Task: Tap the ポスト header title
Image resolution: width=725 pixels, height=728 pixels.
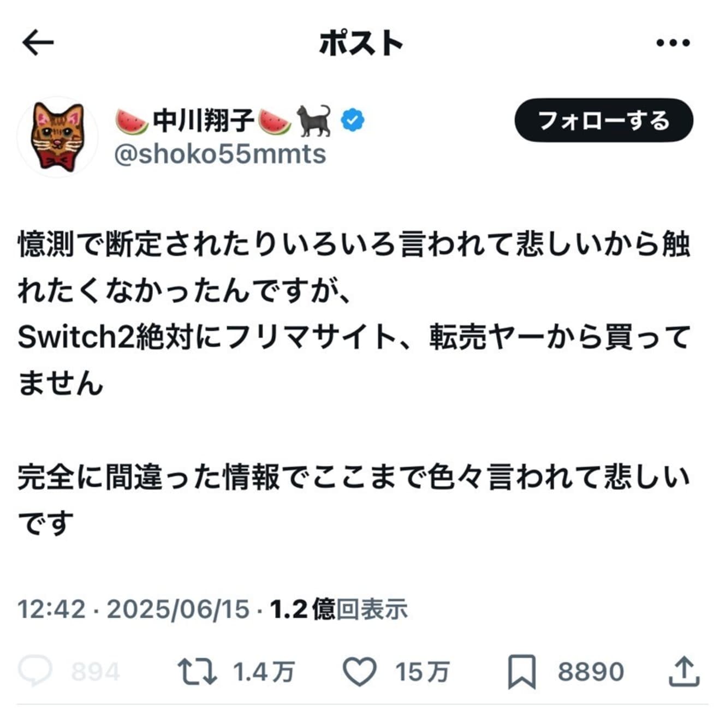Action: pos(361,43)
